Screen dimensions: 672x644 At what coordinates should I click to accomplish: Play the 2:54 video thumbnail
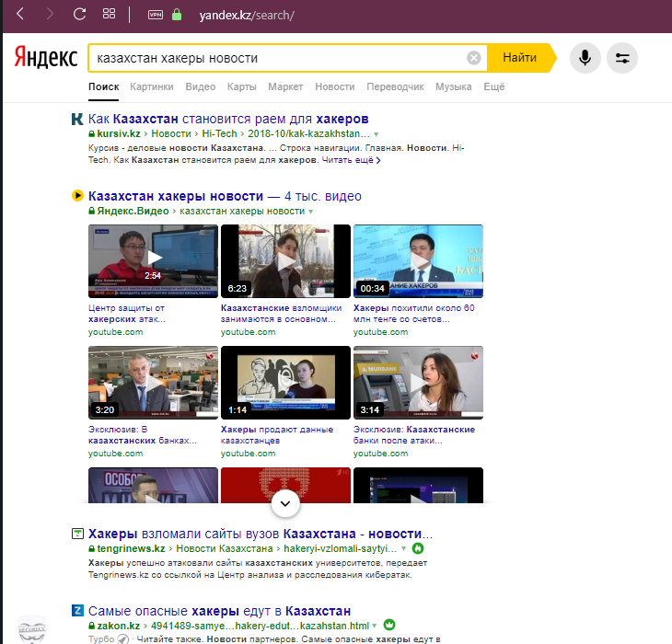153,260
